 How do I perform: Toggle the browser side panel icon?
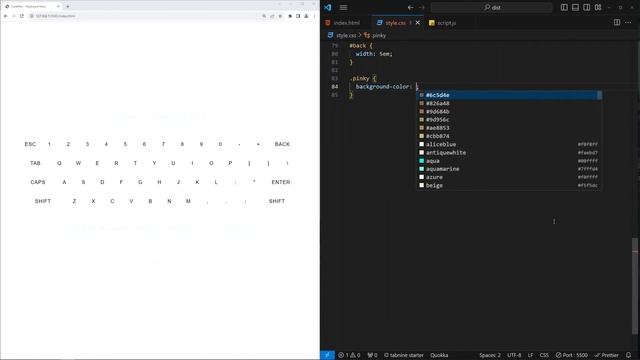point(298,16)
